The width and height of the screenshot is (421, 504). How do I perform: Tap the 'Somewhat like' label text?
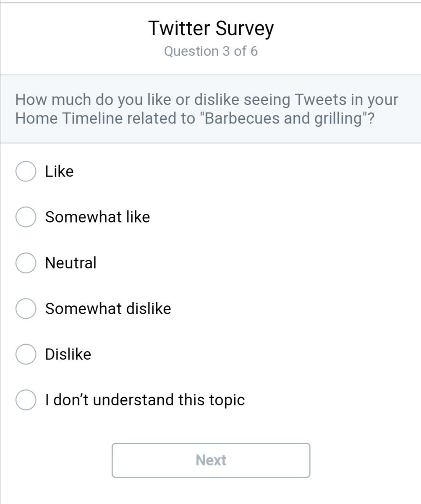[x=97, y=217]
